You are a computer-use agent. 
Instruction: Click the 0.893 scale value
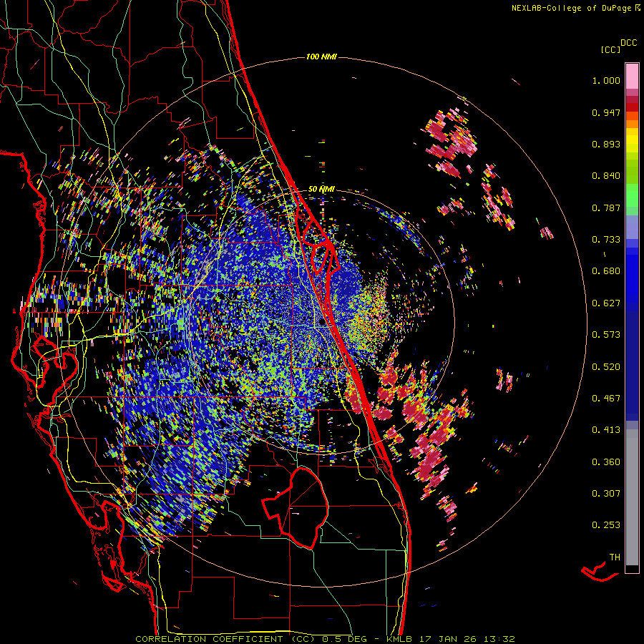coord(606,144)
